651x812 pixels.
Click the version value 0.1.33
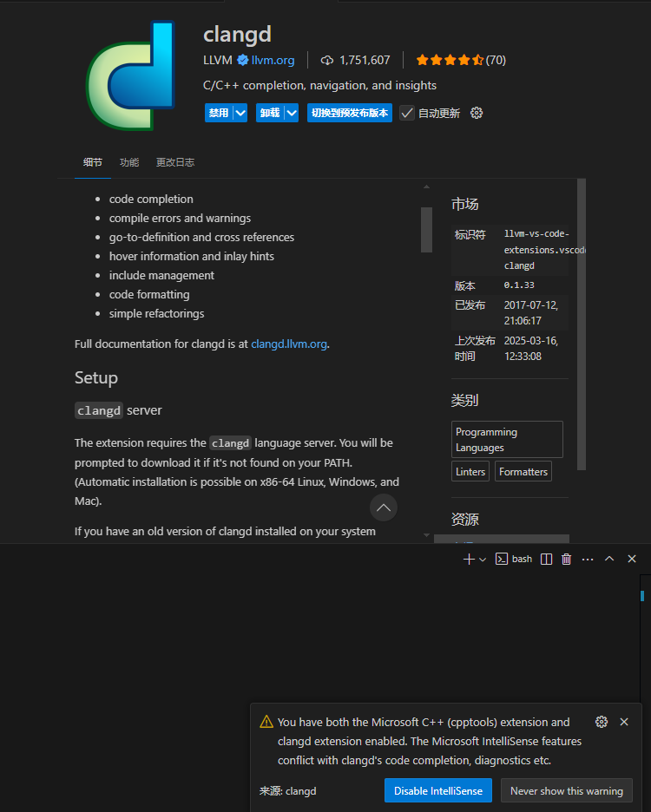[519, 285]
